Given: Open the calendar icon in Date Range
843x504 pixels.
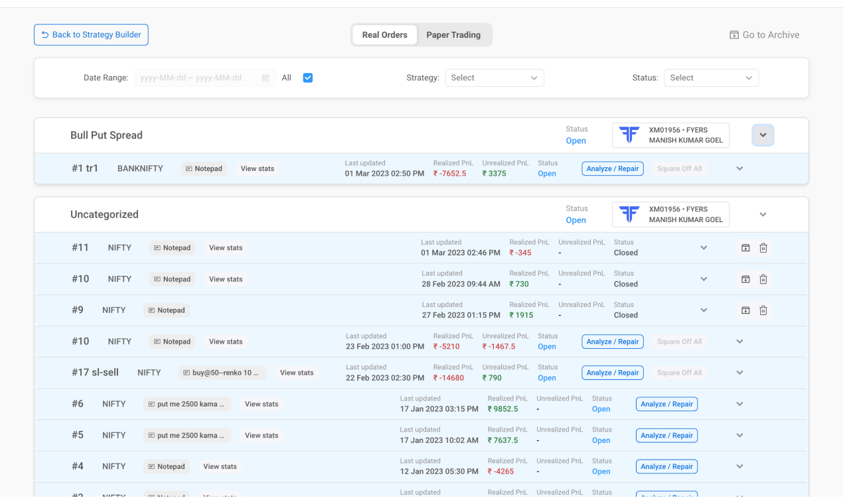Looking at the screenshot, I should tap(266, 78).
